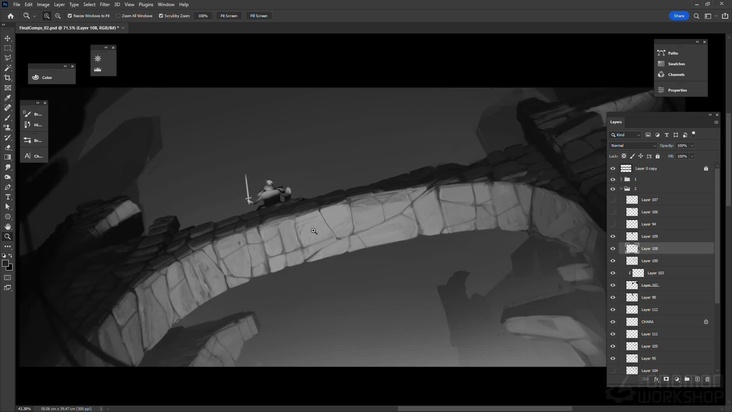The image size is (732, 412).
Task: Select the Move tool
Action: [x=8, y=38]
